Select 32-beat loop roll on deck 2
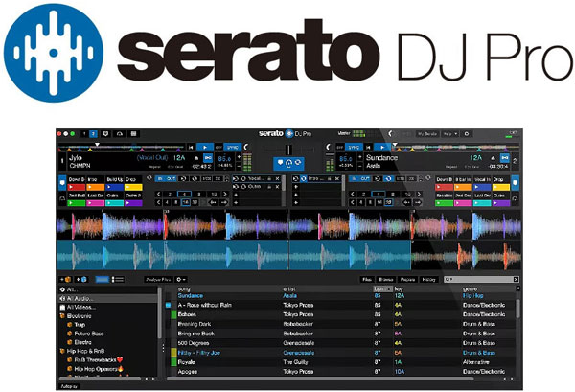 (388, 202)
